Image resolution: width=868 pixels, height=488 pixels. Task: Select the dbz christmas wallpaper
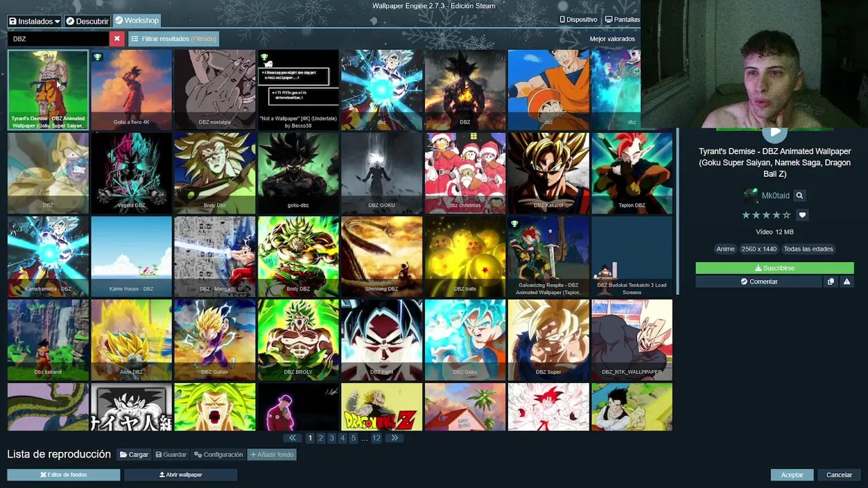[465, 173]
